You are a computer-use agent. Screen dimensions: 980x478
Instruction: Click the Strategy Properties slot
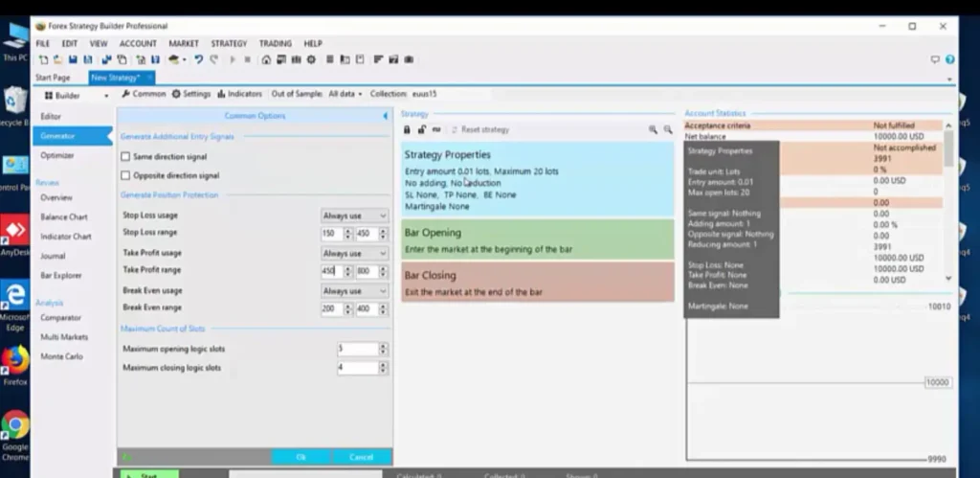[538, 179]
